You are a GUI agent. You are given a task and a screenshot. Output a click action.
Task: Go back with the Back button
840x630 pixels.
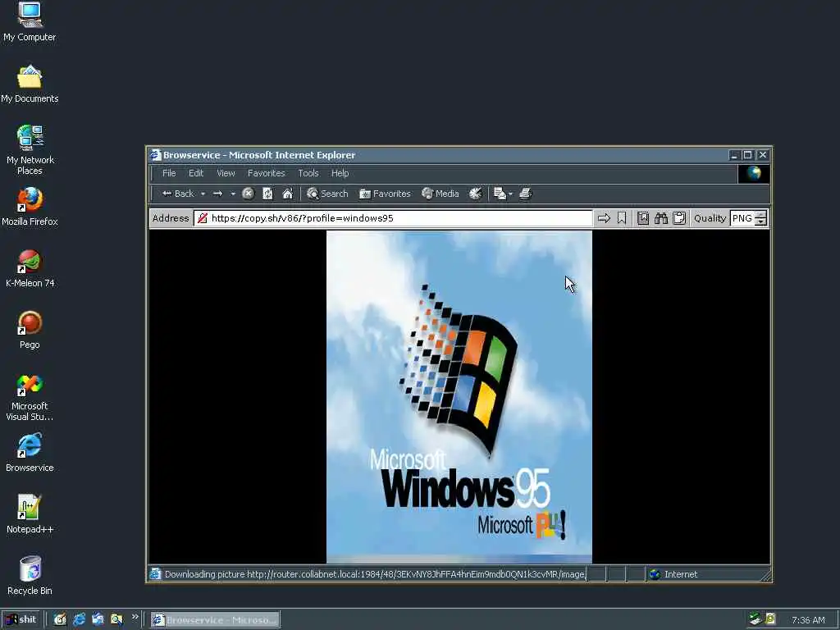point(178,194)
